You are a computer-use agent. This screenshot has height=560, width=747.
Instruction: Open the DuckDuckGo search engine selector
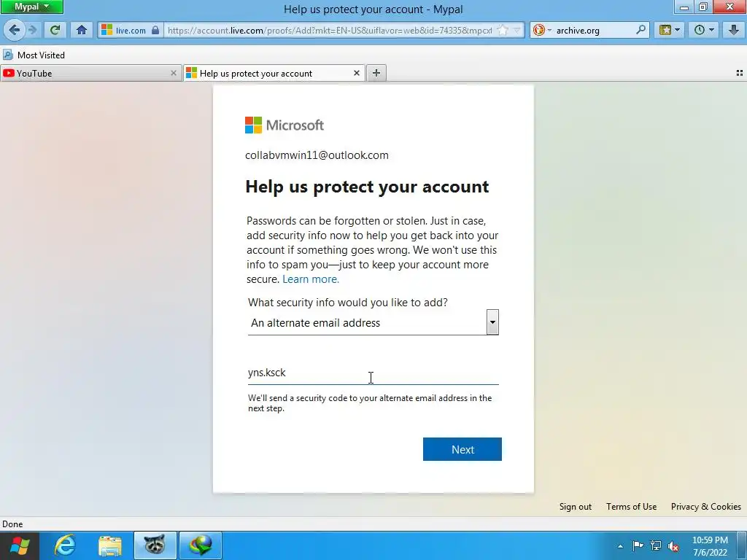tap(542, 30)
